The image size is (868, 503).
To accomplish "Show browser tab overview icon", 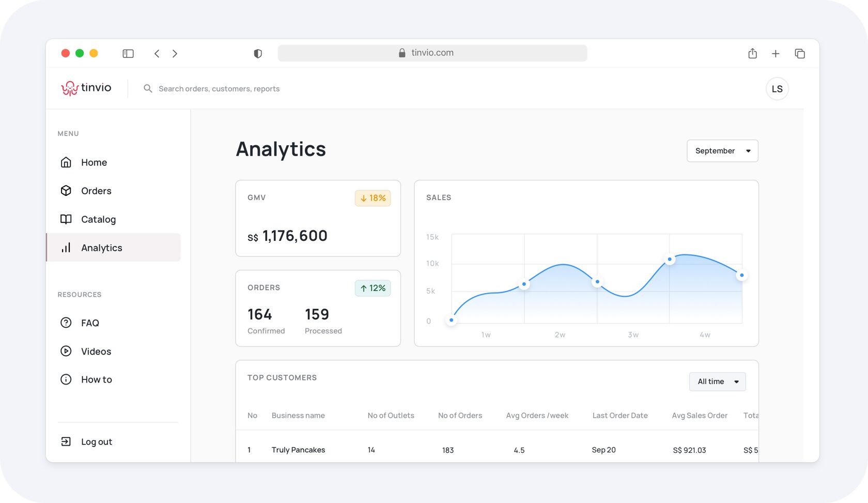I will 799,54.
